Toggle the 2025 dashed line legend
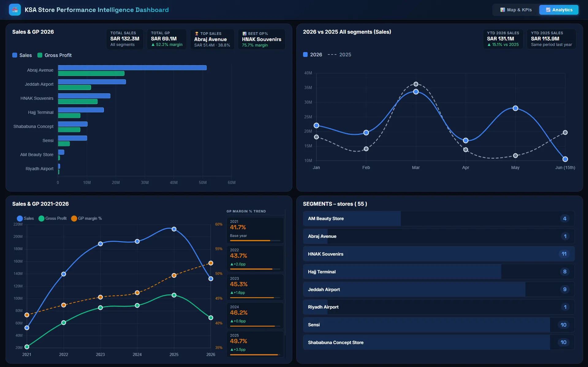 click(x=340, y=54)
